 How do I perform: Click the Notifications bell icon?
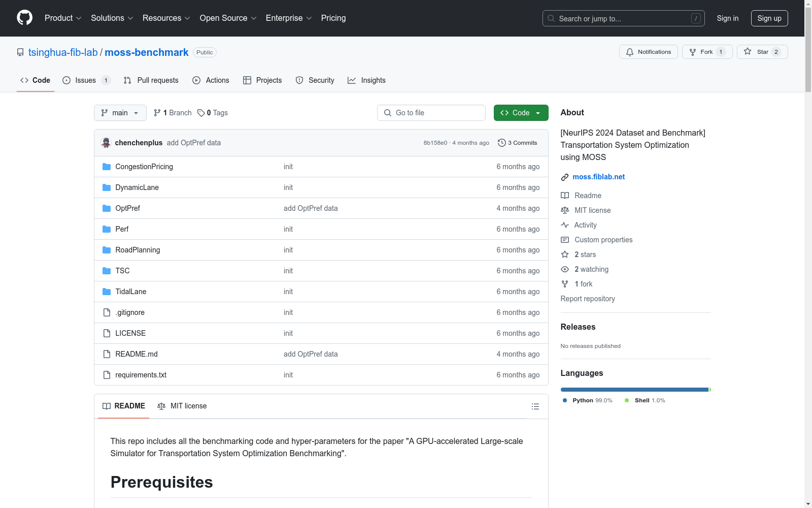[x=630, y=52]
